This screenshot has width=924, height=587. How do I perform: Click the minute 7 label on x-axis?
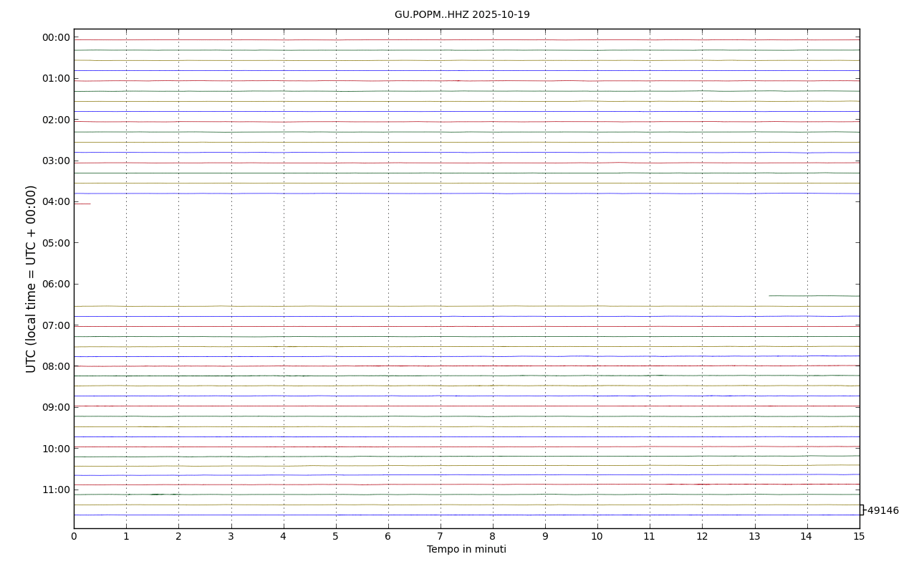[441, 537]
